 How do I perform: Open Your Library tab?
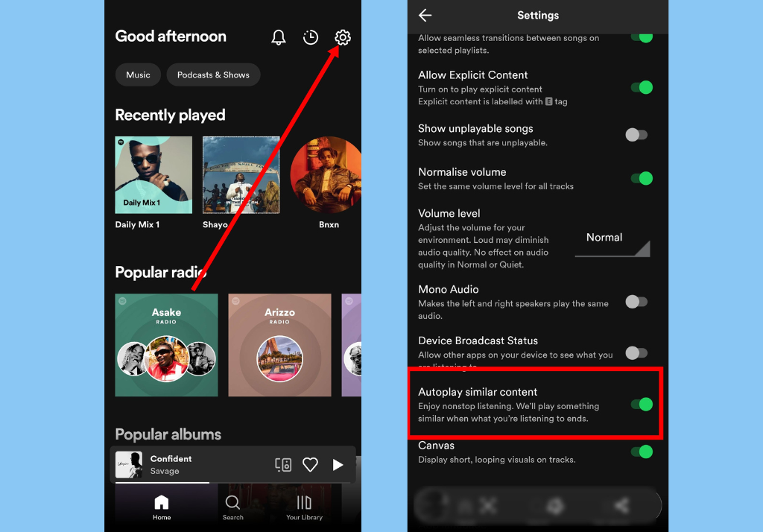(x=304, y=507)
